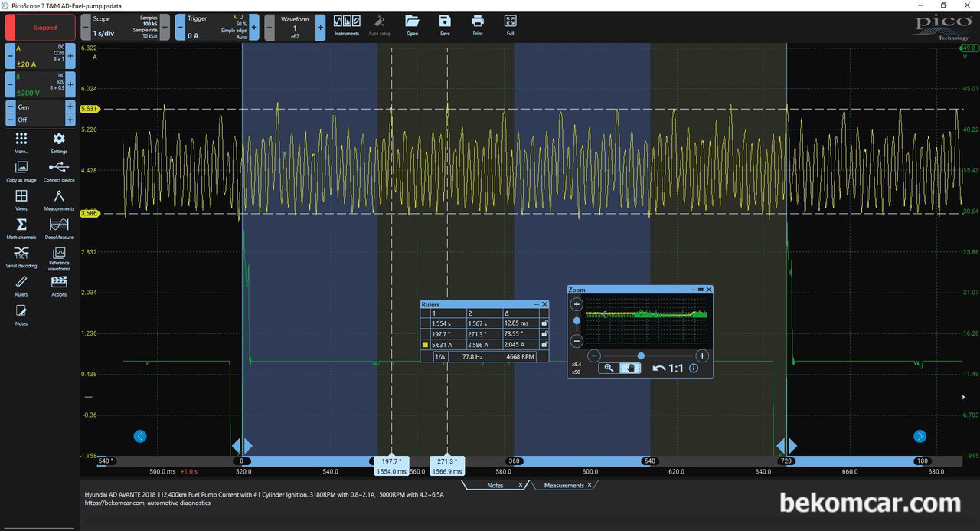
Task: Click horizontal zoom slider handle
Action: click(x=641, y=356)
